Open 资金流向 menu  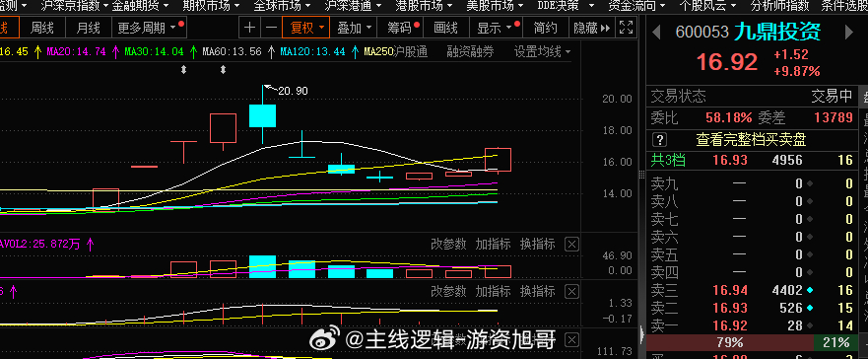point(637,6)
